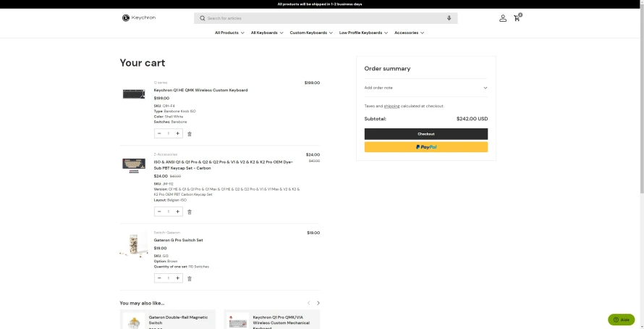Click the search magnifier icon

(202, 18)
